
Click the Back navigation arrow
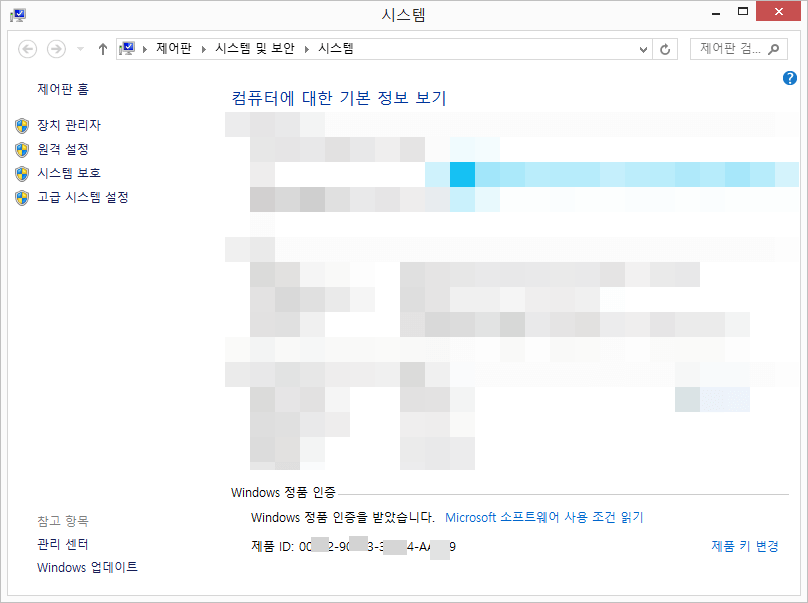tap(27, 49)
